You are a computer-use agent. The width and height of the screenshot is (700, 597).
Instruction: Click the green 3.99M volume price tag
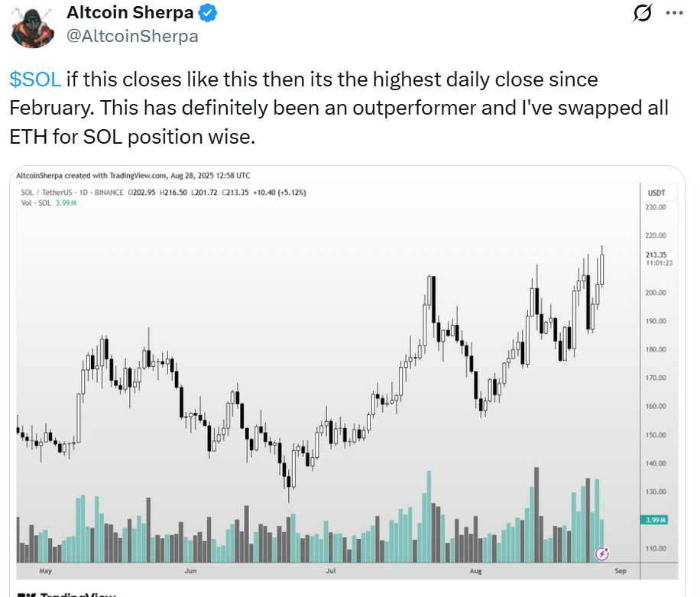(653, 520)
